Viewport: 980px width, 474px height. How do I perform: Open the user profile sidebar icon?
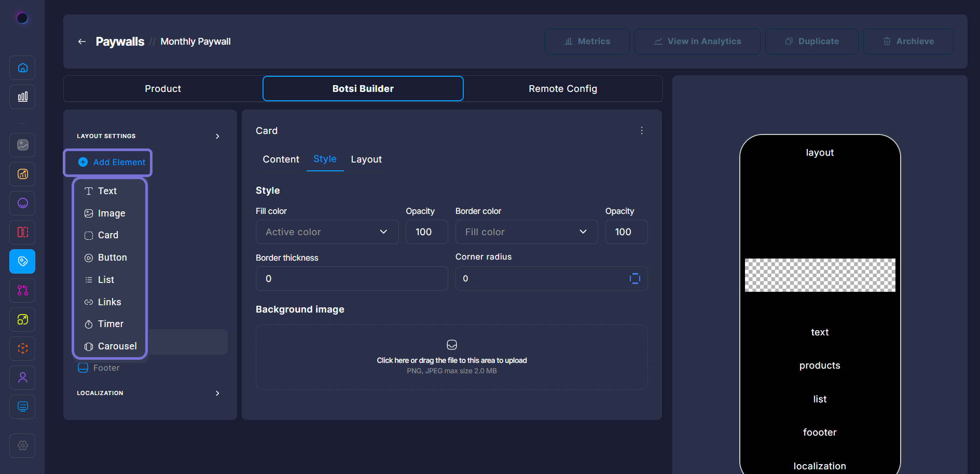coord(22,377)
